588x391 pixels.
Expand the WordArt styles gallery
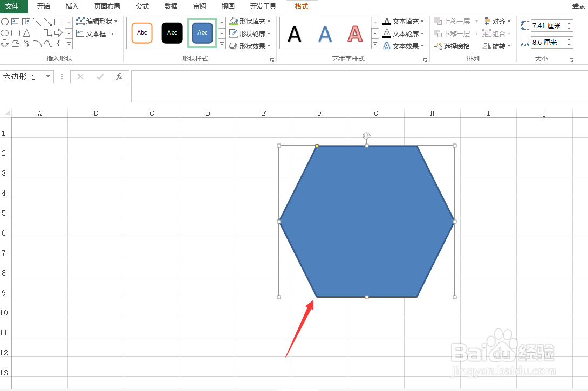(375, 45)
